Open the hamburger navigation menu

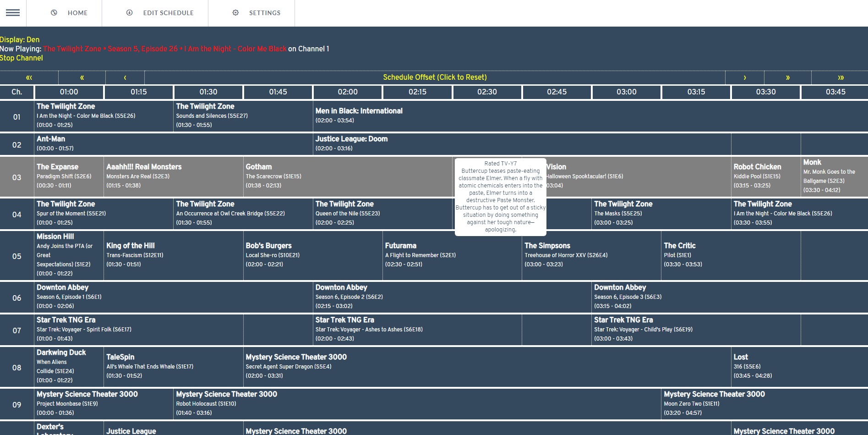12,13
